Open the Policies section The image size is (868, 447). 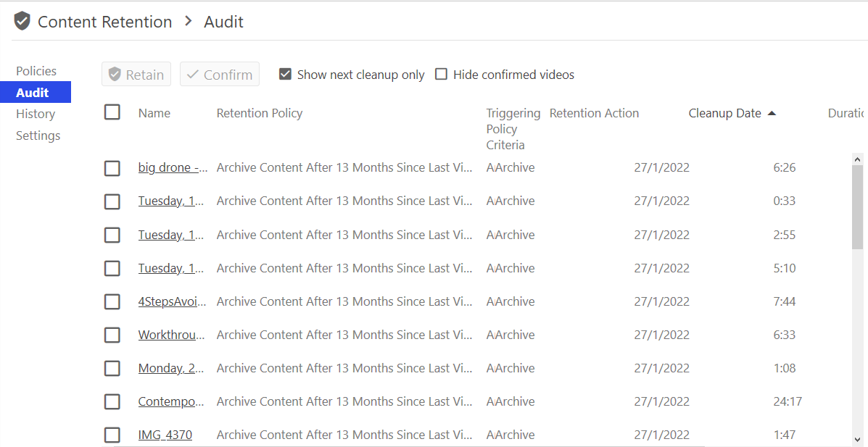(x=36, y=71)
